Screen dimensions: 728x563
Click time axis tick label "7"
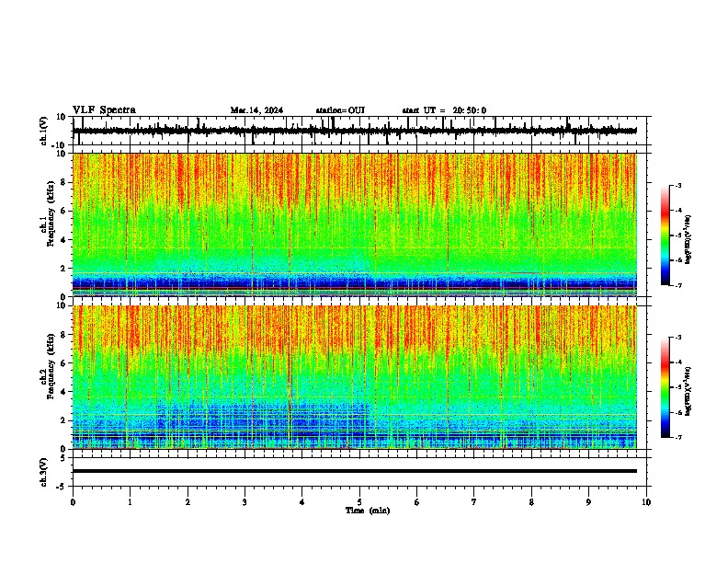coord(474,502)
